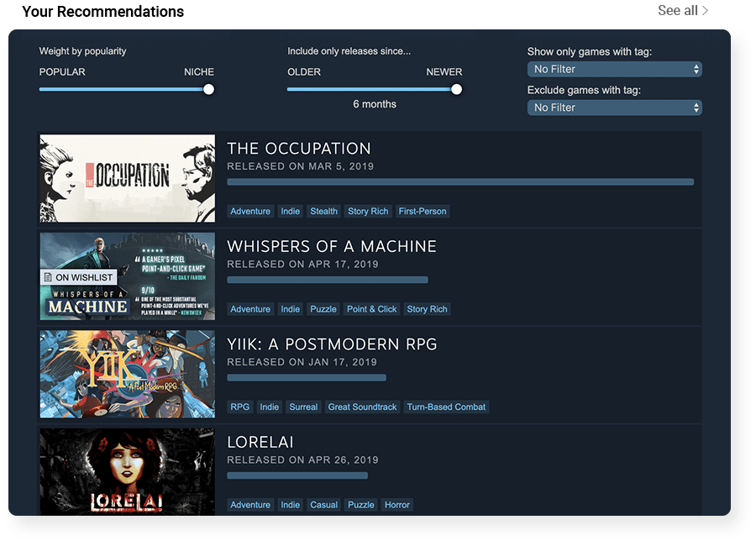
Task: Select the Surreal tag
Action: pos(303,407)
